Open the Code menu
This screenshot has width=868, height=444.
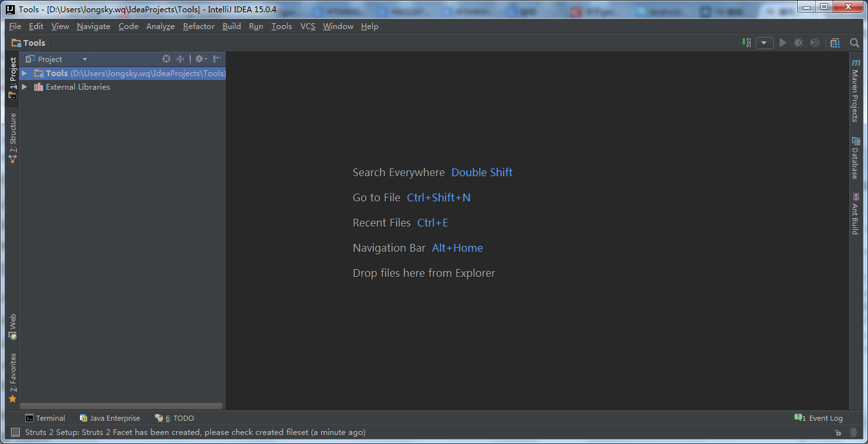pos(128,26)
